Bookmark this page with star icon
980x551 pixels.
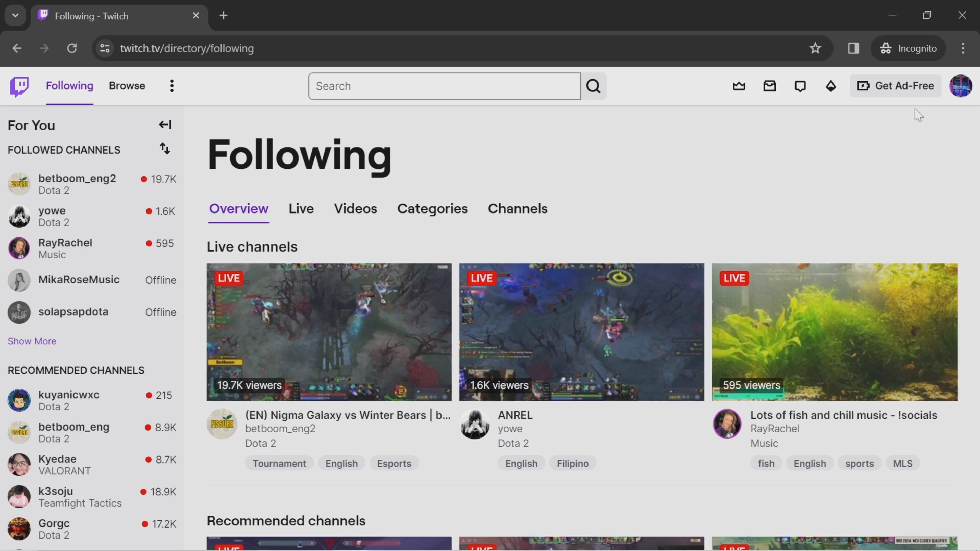coord(815,48)
